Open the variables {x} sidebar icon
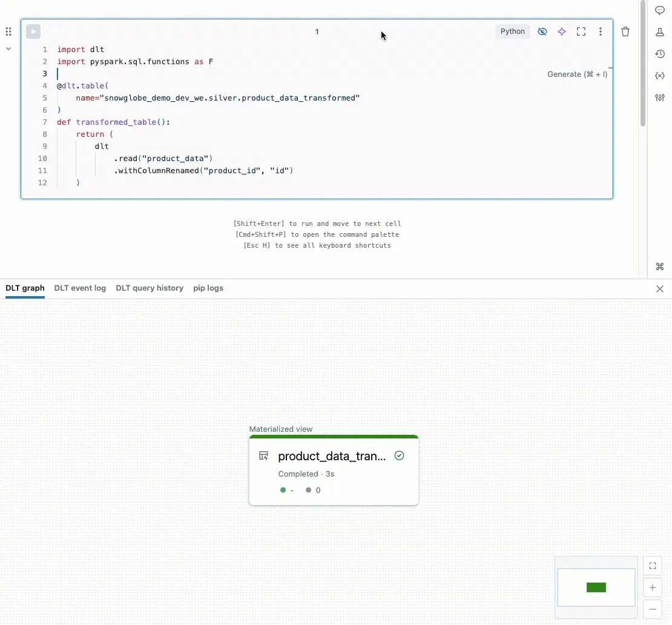672x625 pixels. [x=659, y=76]
